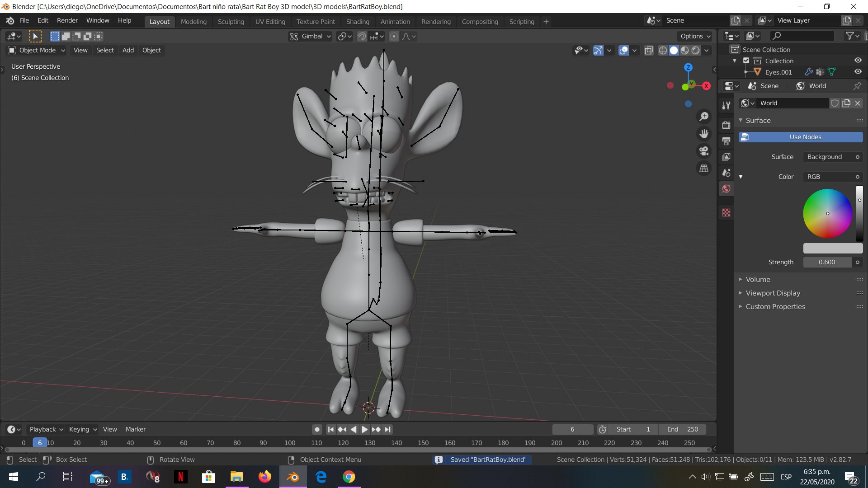Open Texture properties checker icon

click(x=726, y=212)
